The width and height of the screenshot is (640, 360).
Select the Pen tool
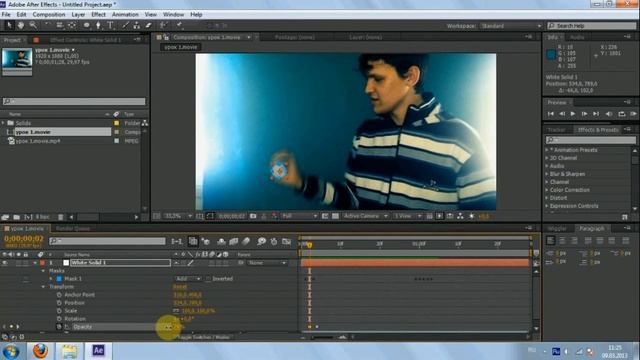pyautogui.click(x=98, y=25)
